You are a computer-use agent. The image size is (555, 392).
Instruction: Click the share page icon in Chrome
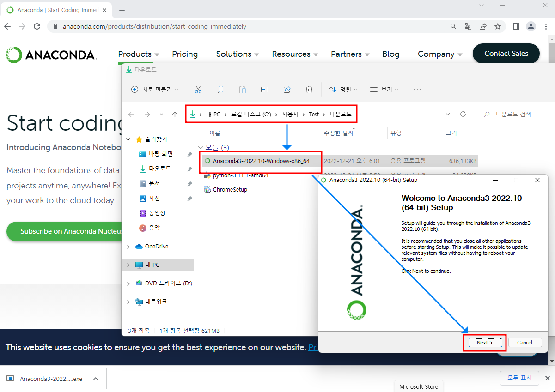coord(483,26)
